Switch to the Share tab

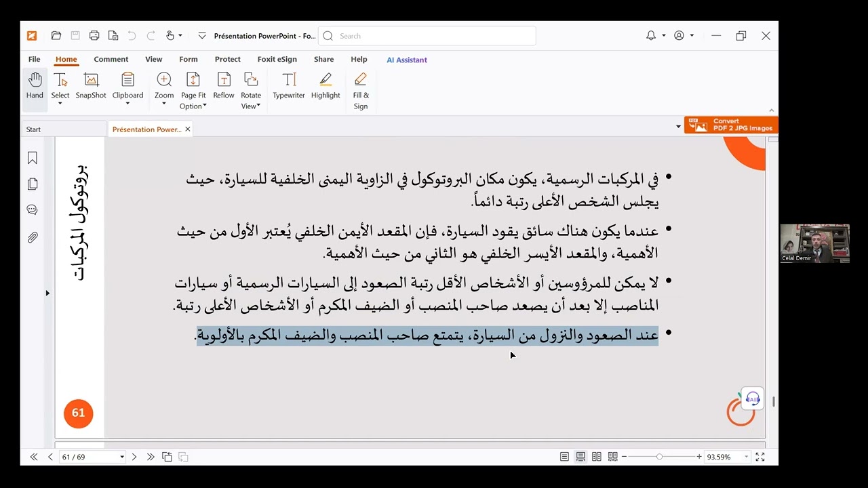(x=323, y=60)
